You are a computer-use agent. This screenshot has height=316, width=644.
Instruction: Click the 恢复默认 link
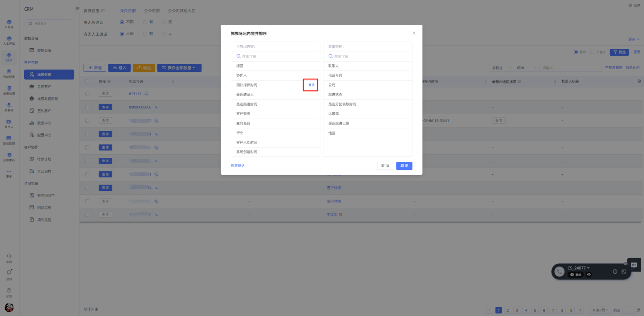[238, 166]
